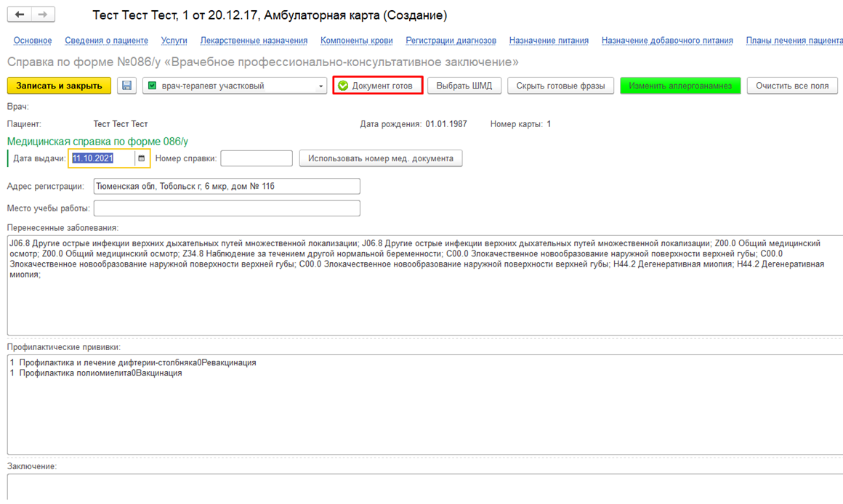Click Использовать номер мед. документа button
The height and width of the screenshot is (504, 843).
[381, 158]
